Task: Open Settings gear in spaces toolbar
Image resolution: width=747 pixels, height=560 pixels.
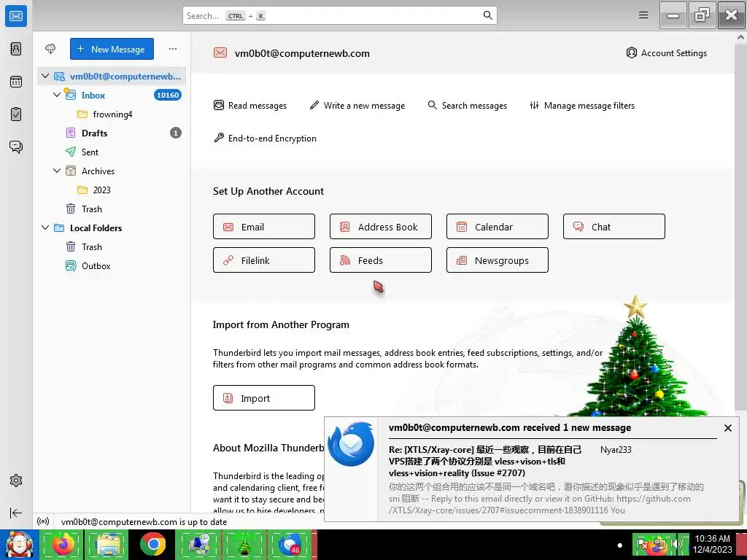Action: (x=16, y=481)
